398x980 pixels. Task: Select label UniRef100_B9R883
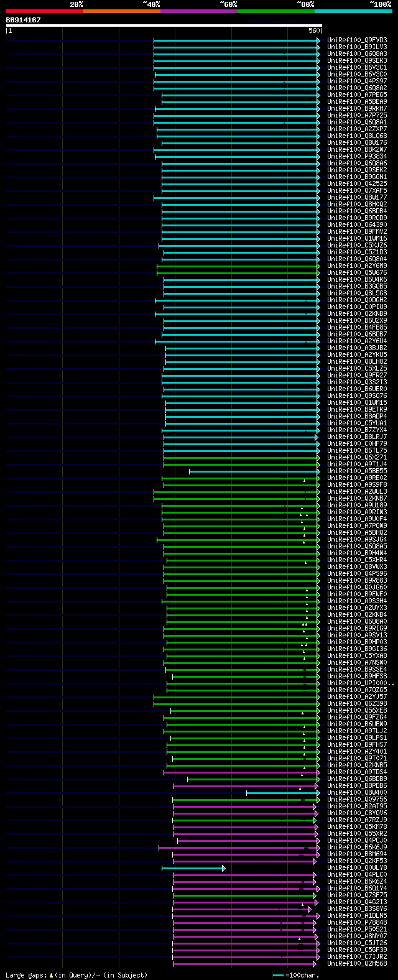pyautogui.click(x=357, y=581)
